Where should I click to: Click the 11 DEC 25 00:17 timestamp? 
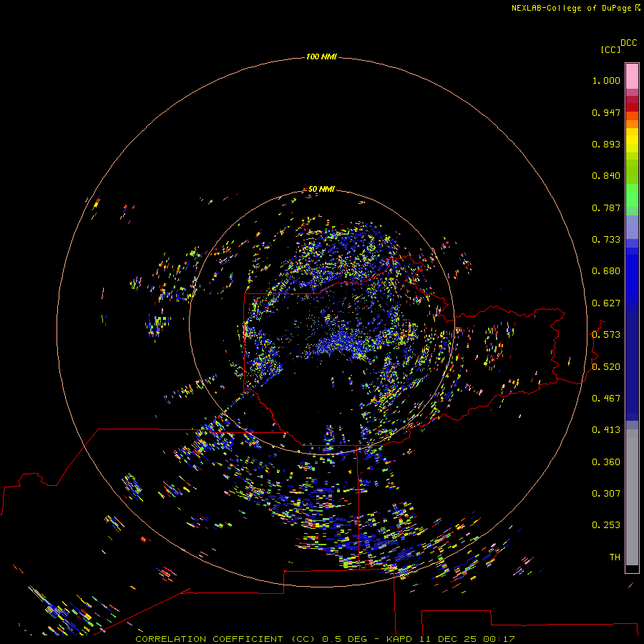pyautogui.click(x=466, y=638)
